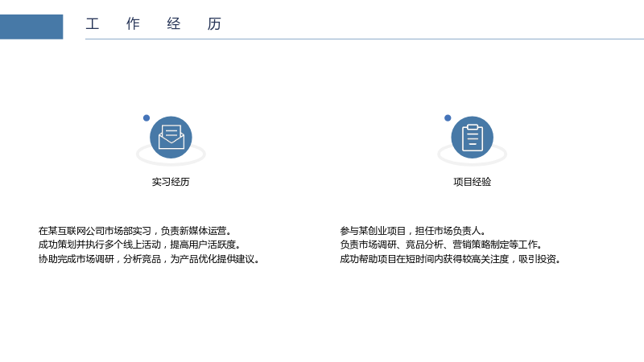Click the character 历 in the heading
Image resolution: width=644 pixels, height=362 pixels.
[214, 24]
